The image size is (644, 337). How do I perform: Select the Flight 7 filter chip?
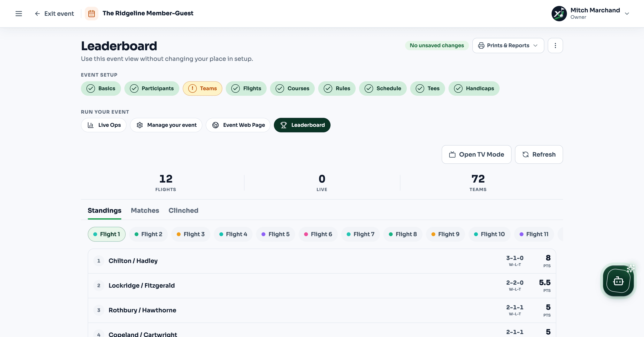pos(361,234)
